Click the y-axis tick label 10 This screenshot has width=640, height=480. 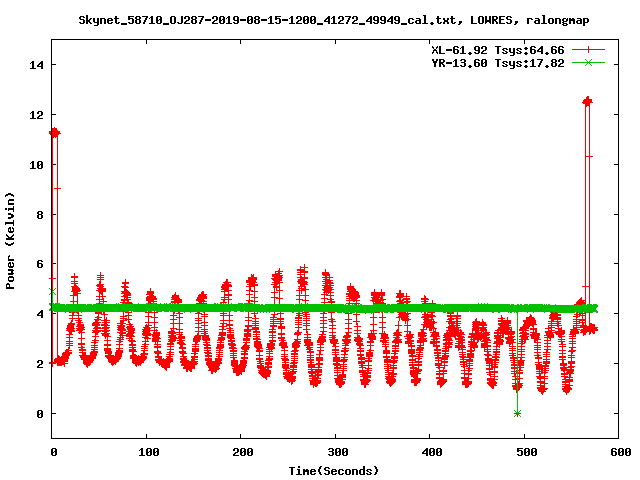pyautogui.click(x=36, y=165)
